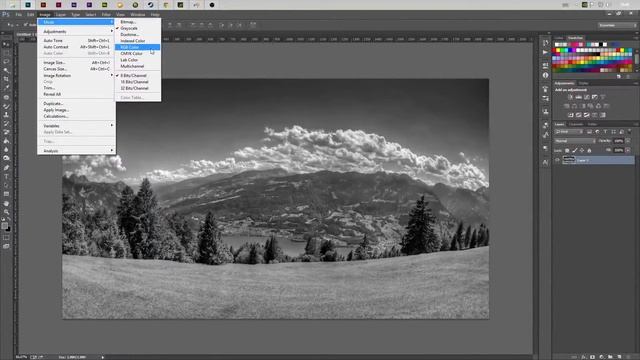Click Canvas Size... menu entry
Image resolution: width=640 pixels, height=360 pixels.
76,69
